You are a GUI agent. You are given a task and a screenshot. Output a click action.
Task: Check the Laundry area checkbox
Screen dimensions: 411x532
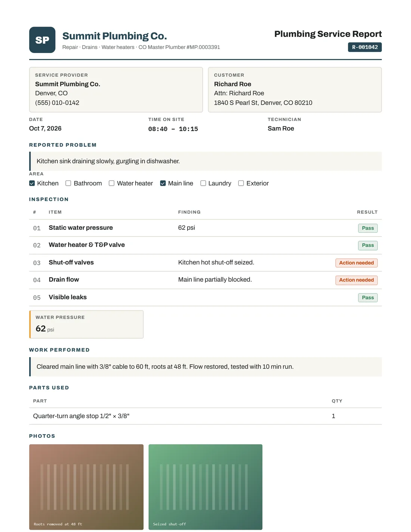(x=203, y=183)
